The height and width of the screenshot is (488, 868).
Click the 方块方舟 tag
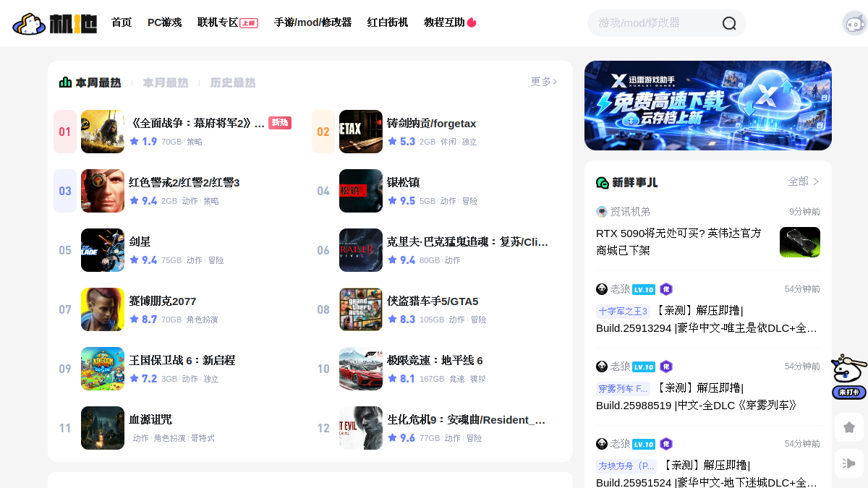626,466
